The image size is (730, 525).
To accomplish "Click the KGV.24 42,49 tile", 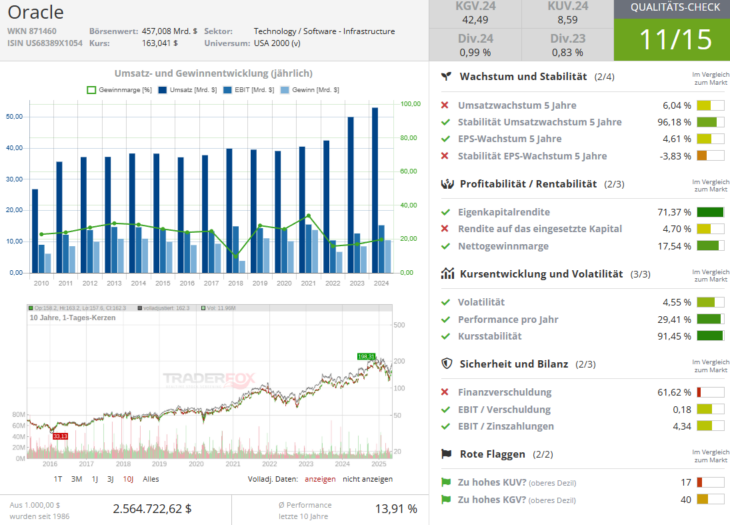I will click(475, 13).
